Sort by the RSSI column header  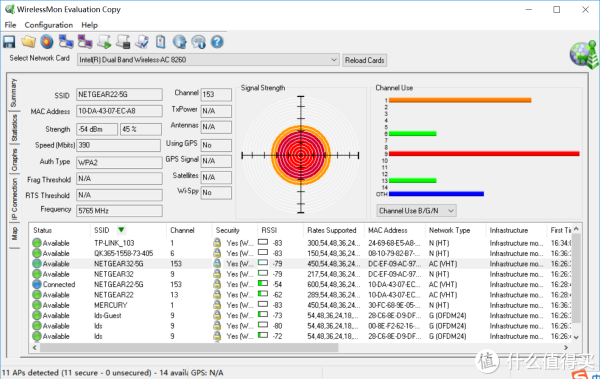[x=269, y=230]
